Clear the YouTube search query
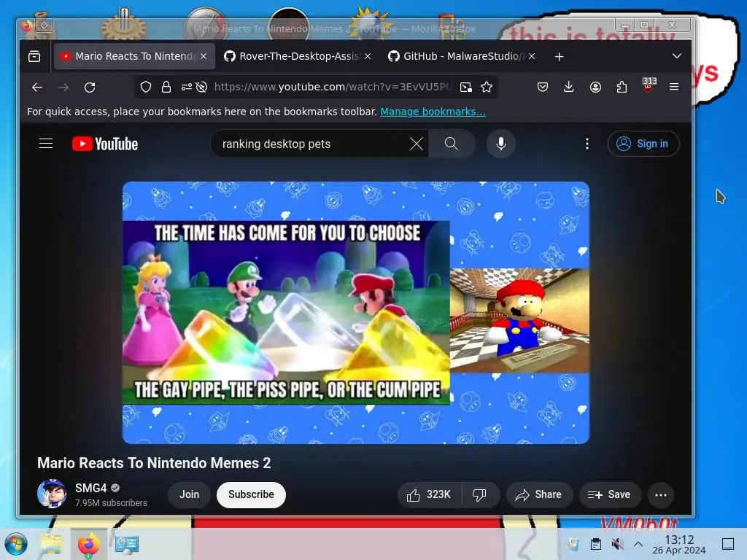The width and height of the screenshot is (747, 560). click(417, 144)
